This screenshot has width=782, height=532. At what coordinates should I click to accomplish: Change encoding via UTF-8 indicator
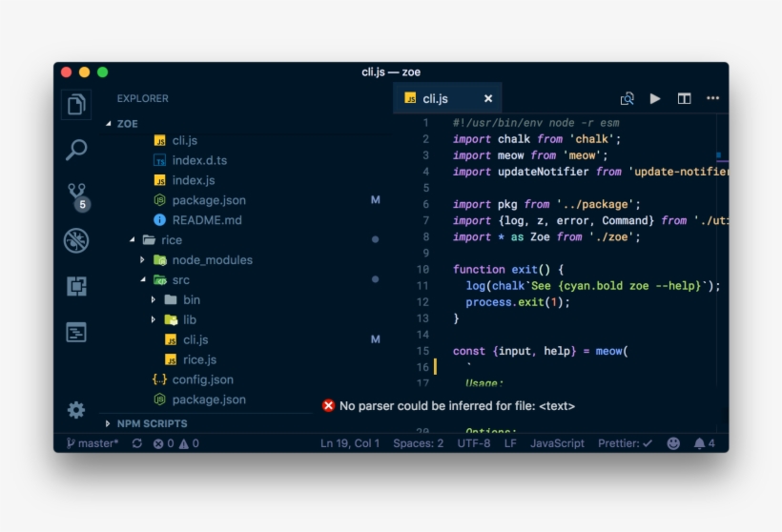pyautogui.click(x=474, y=443)
